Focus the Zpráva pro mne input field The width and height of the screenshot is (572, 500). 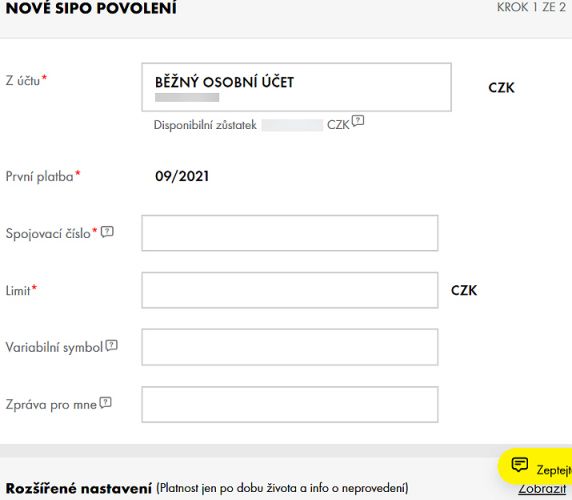click(x=290, y=404)
